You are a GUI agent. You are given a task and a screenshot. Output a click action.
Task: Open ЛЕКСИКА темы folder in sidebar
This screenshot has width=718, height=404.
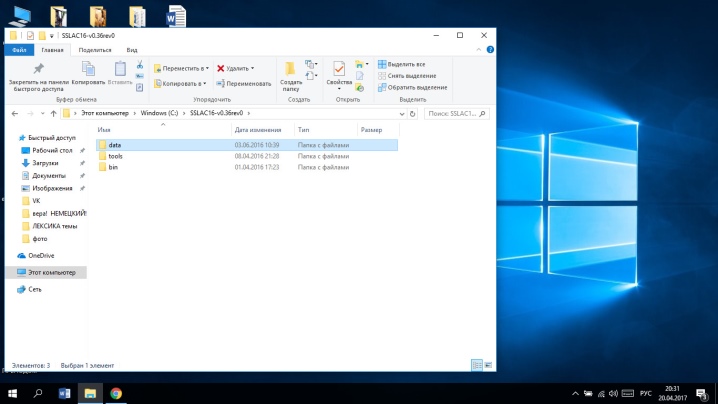pyautogui.click(x=49, y=226)
